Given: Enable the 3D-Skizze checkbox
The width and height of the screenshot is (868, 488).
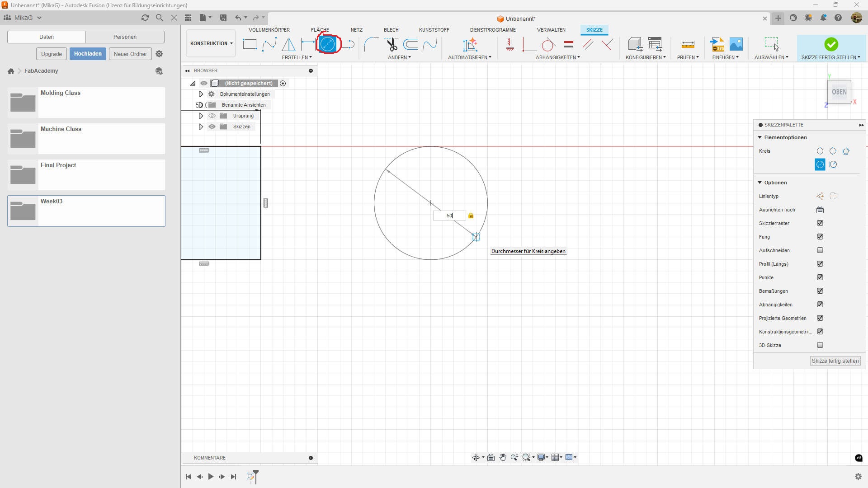Looking at the screenshot, I should (820, 345).
